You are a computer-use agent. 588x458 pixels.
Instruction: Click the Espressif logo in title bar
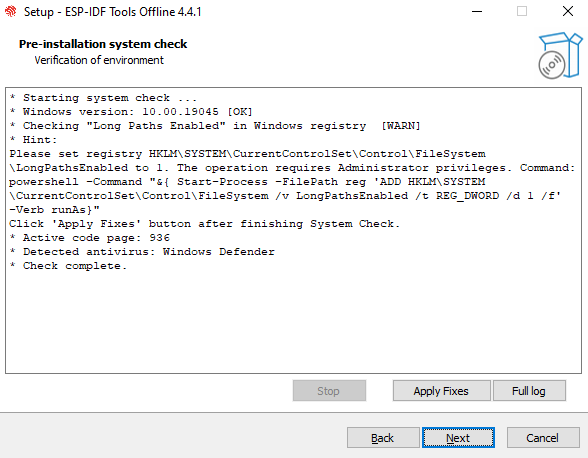[10, 12]
